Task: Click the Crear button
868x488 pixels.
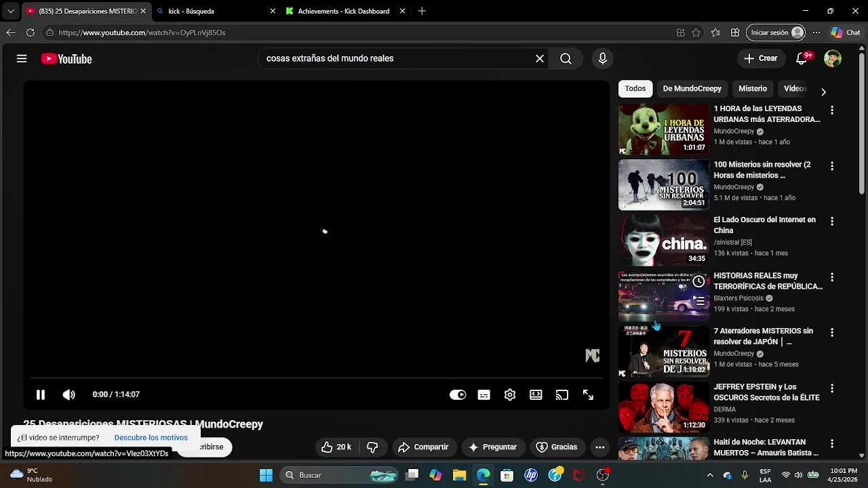Action: [x=761, y=59]
